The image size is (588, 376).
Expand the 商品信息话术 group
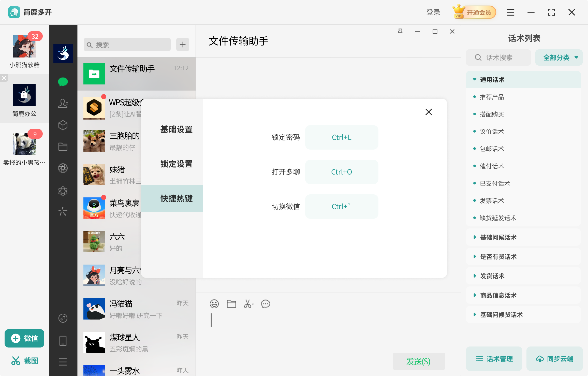(498, 295)
